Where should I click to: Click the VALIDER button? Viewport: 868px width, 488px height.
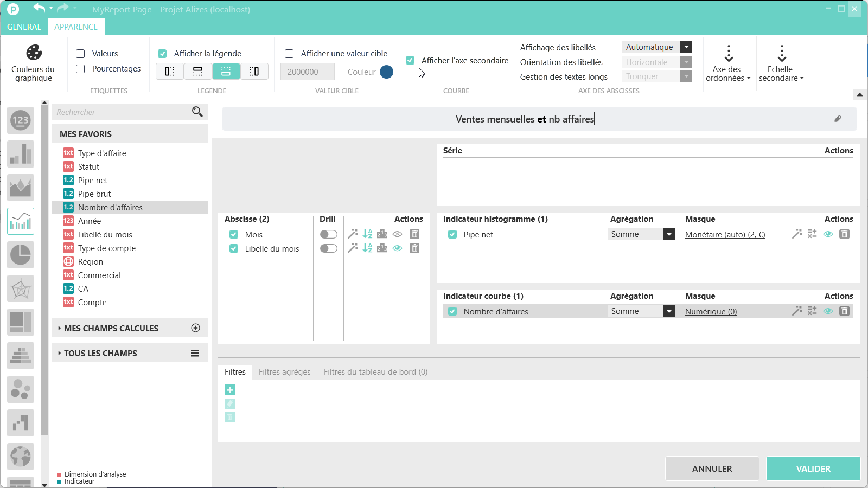[x=813, y=468]
